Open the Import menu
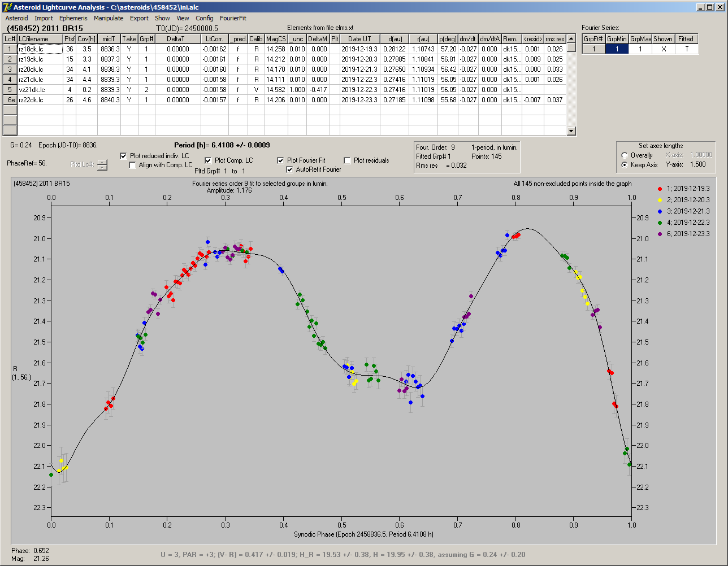728x566 pixels. (x=44, y=18)
